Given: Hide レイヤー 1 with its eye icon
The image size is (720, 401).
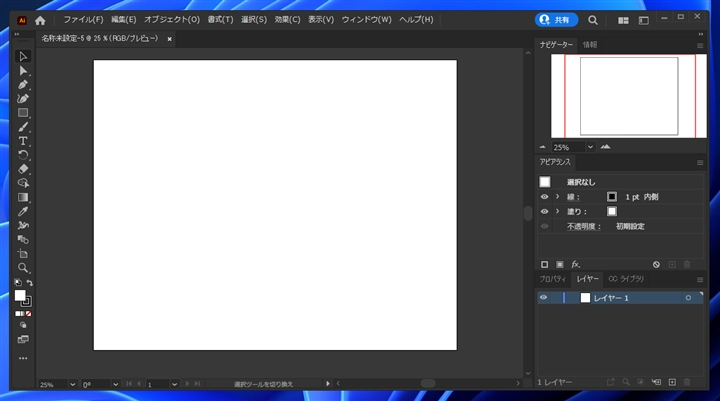Looking at the screenshot, I should 544,298.
